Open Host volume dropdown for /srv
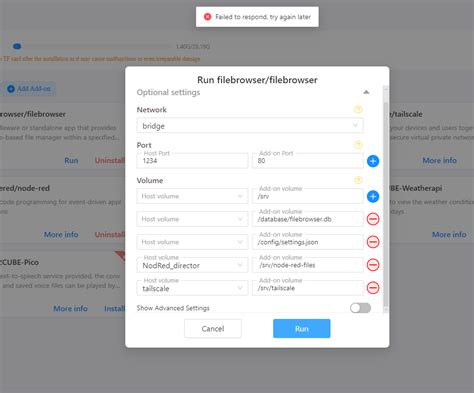Image resolution: width=474 pixels, height=393 pixels. (192, 196)
